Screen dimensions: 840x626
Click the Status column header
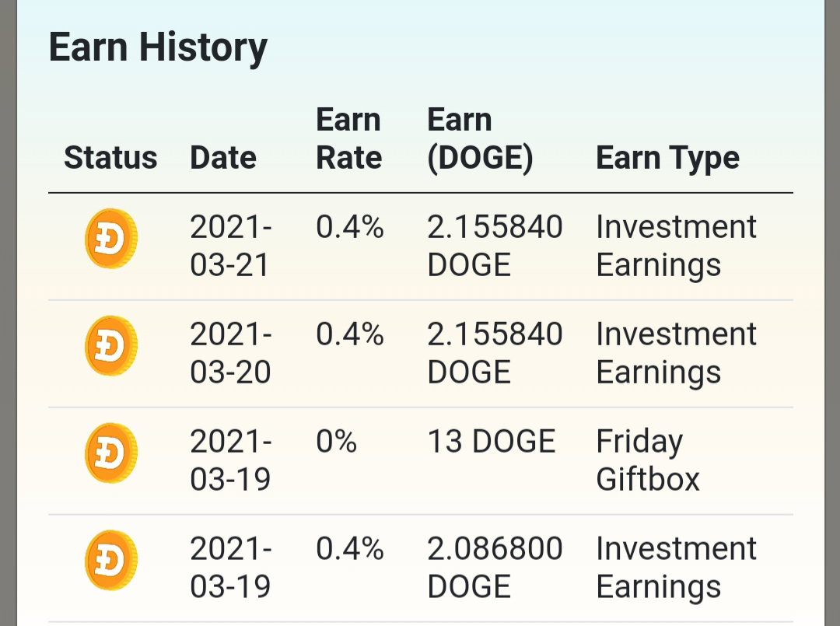point(111,157)
